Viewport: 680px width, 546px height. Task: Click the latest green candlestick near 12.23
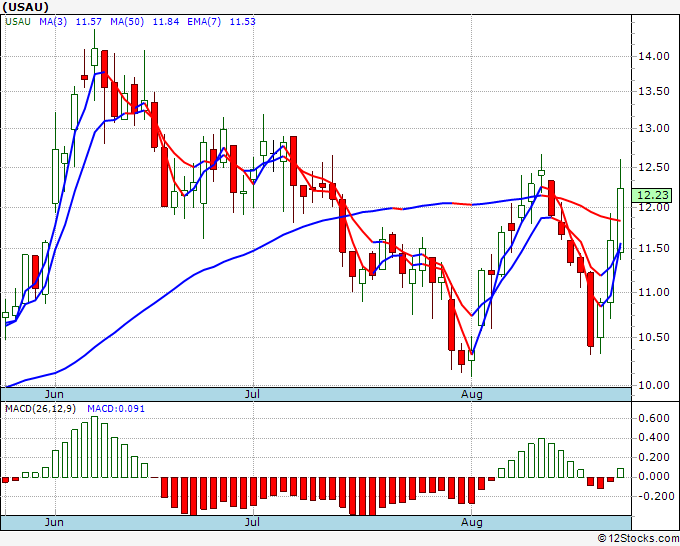tap(621, 220)
